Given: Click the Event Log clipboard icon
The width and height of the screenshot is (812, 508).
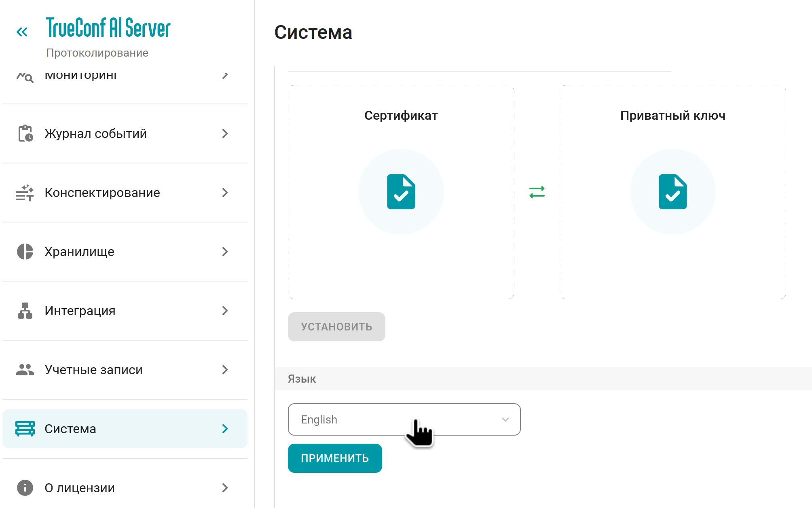Looking at the screenshot, I should coord(25,133).
